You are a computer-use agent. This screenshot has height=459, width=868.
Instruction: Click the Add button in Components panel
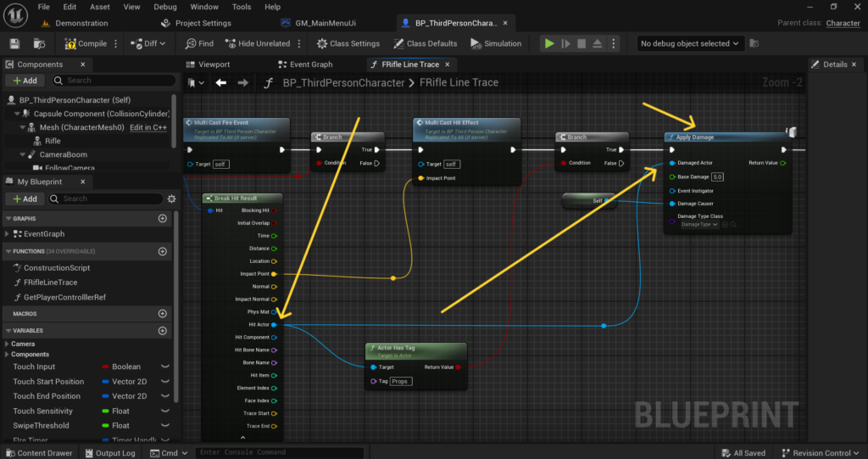[25, 81]
